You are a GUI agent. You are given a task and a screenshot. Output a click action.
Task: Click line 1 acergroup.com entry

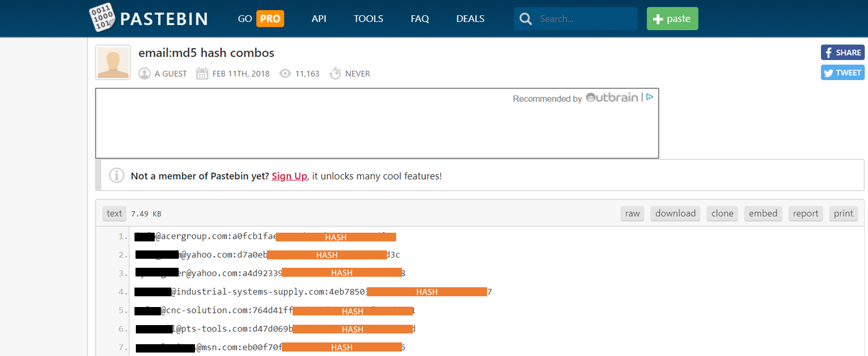265,237
